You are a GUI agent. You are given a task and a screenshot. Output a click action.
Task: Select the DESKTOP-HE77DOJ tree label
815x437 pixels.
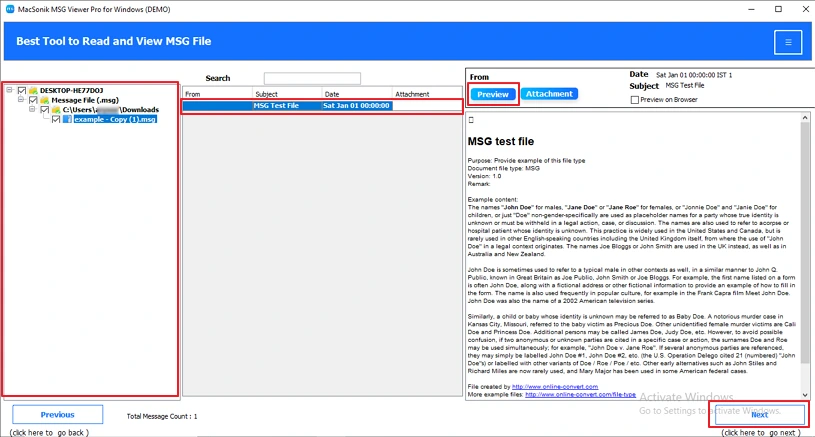pyautogui.click(x=71, y=90)
